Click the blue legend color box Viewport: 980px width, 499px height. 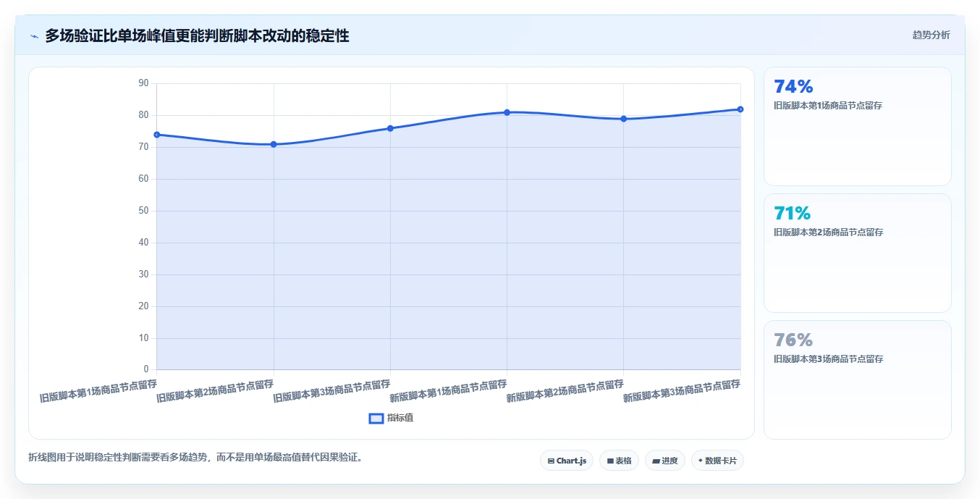(376, 418)
